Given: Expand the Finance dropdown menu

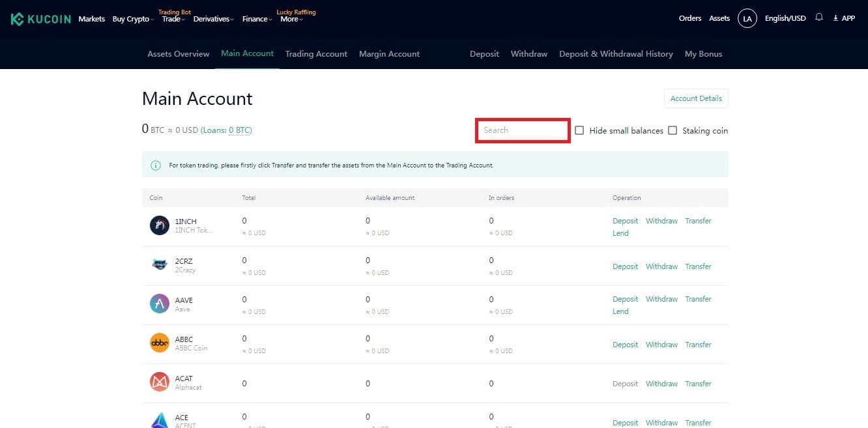Looking at the screenshot, I should click(x=257, y=19).
